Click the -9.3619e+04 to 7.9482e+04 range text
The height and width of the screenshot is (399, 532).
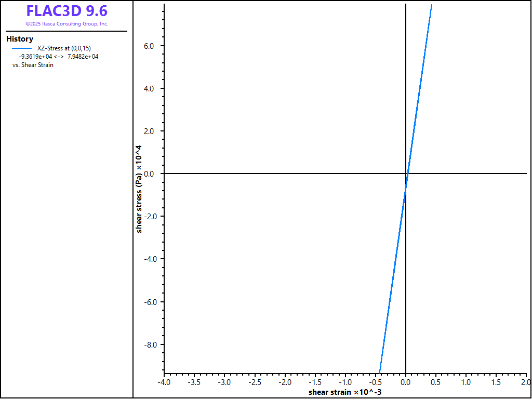(x=58, y=57)
